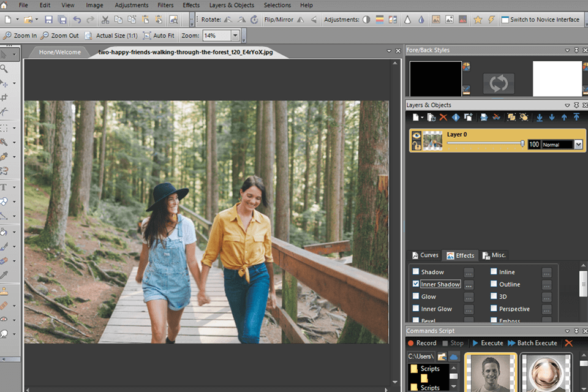Viewport: 588px width, 392px height.
Task: Click the Cut scissors icon
Action: click(x=105, y=20)
